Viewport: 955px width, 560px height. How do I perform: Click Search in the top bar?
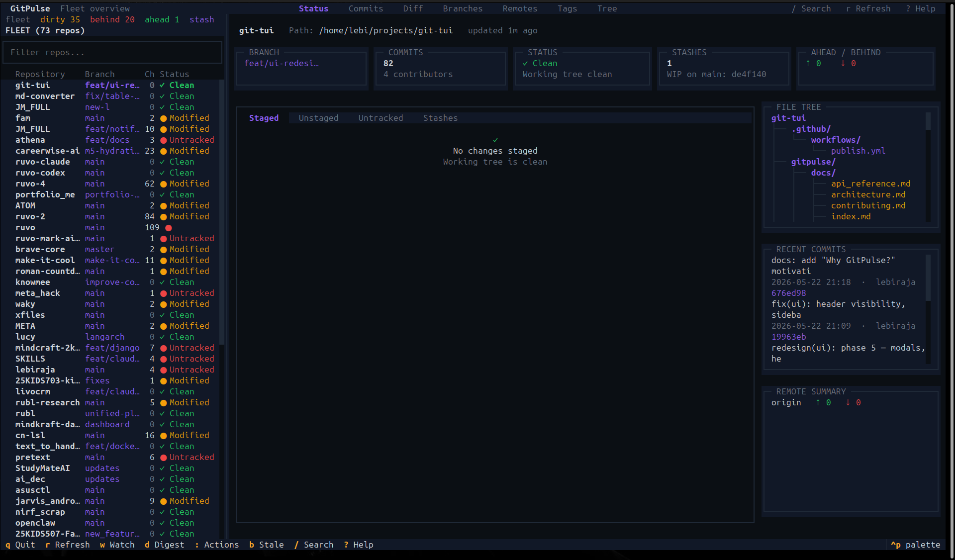tap(811, 8)
